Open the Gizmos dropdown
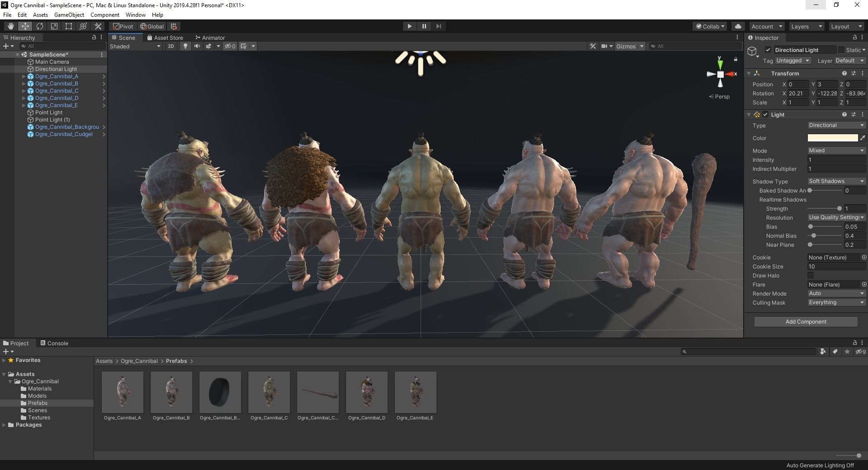 pyautogui.click(x=630, y=46)
